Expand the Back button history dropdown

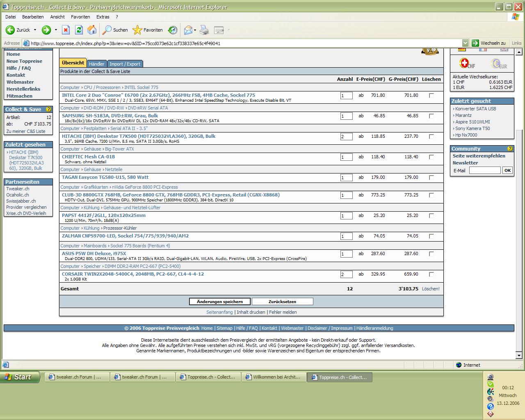35,30
